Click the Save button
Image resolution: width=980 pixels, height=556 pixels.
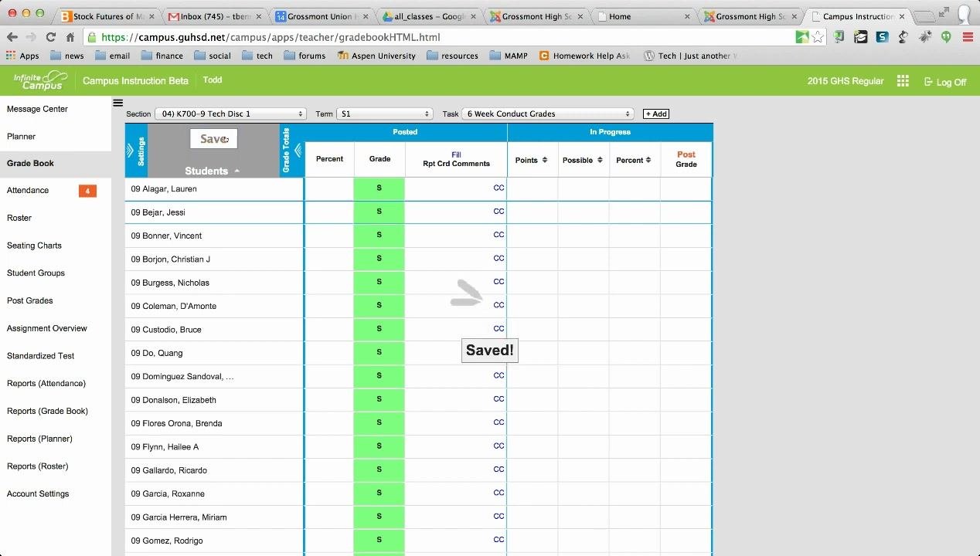[213, 139]
